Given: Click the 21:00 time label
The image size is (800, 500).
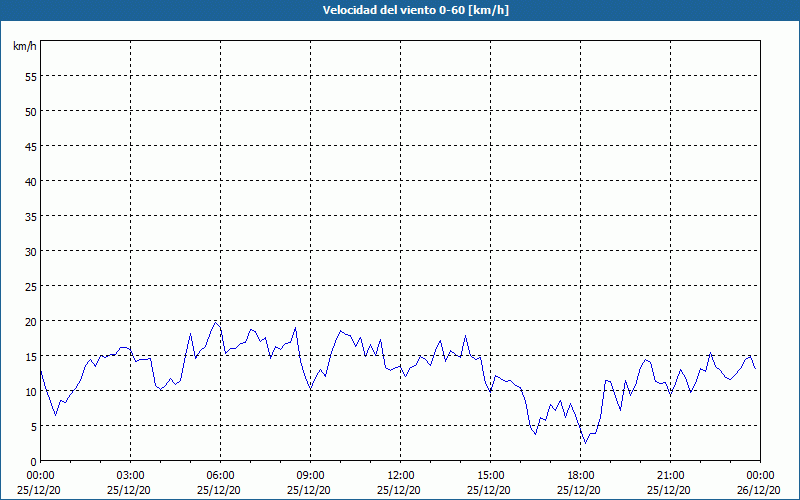Looking at the screenshot, I should click(670, 476).
